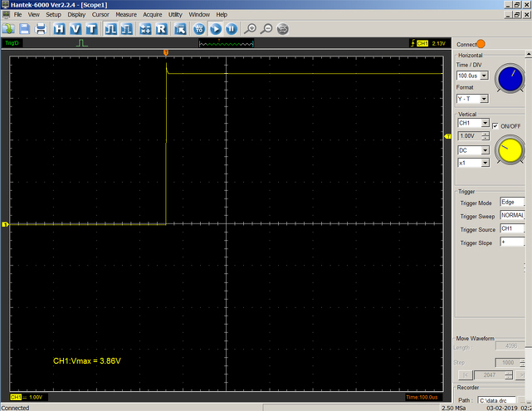Open the Horizontal (H) settings icon
This screenshot has width=532, height=411.
tap(59, 29)
